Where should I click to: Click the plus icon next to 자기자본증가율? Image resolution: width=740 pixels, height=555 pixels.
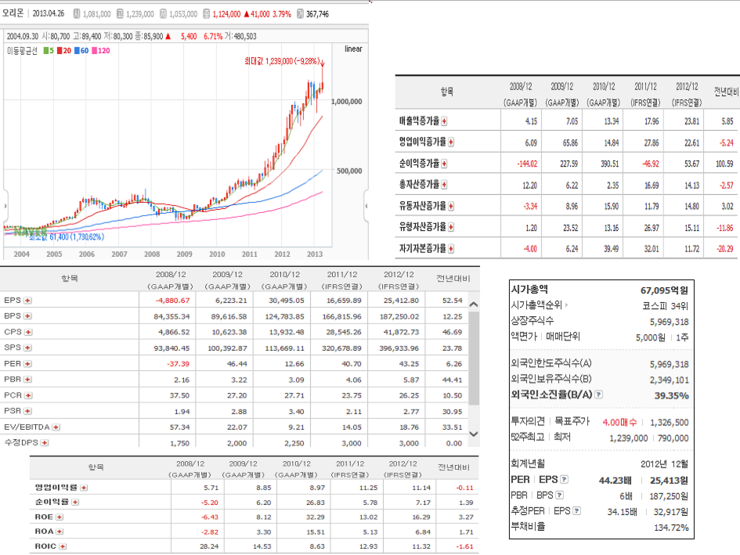point(451,249)
